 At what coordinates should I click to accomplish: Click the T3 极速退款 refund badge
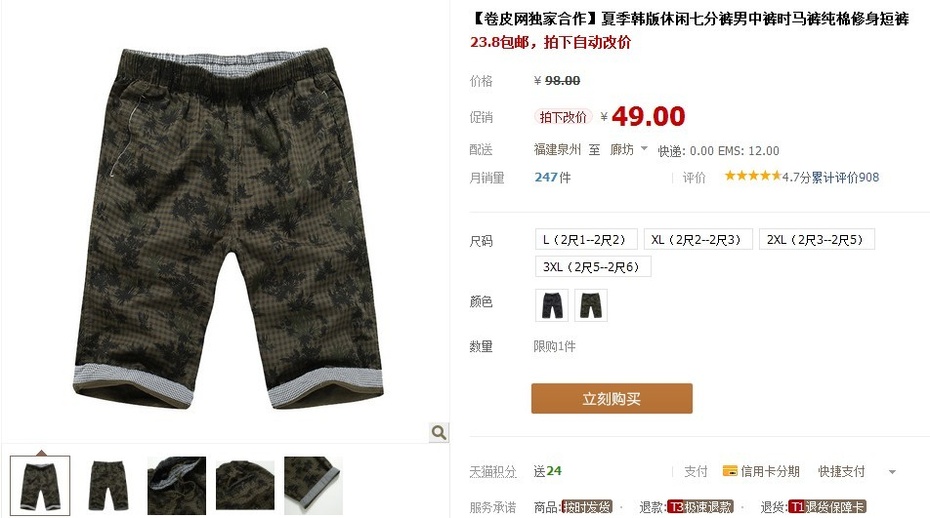click(x=700, y=507)
